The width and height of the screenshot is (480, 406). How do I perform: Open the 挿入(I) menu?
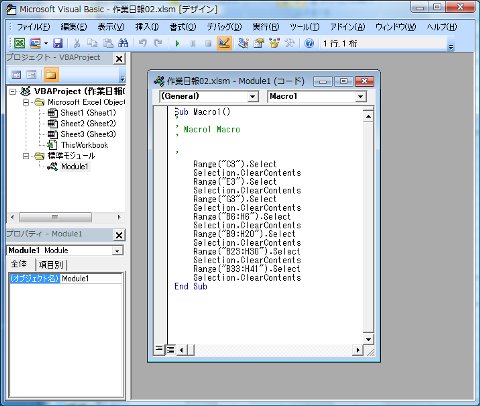click(x=147, y=27)
